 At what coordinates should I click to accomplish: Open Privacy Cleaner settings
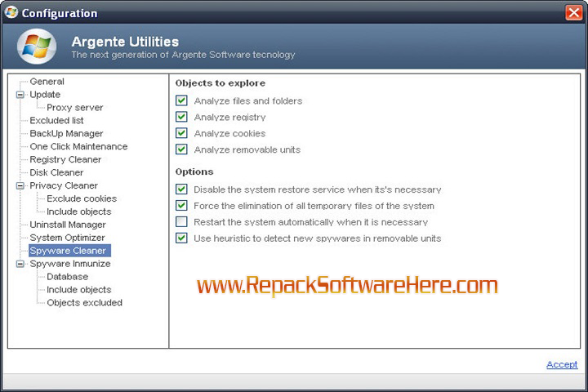(64, 185)
